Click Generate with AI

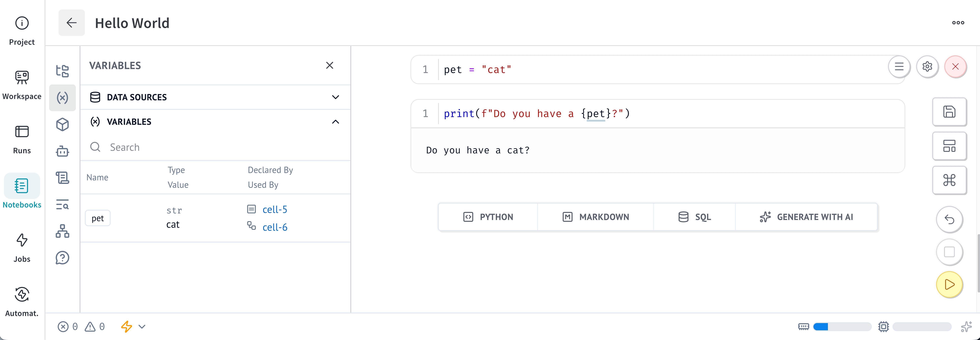click(x=807, y=217)
